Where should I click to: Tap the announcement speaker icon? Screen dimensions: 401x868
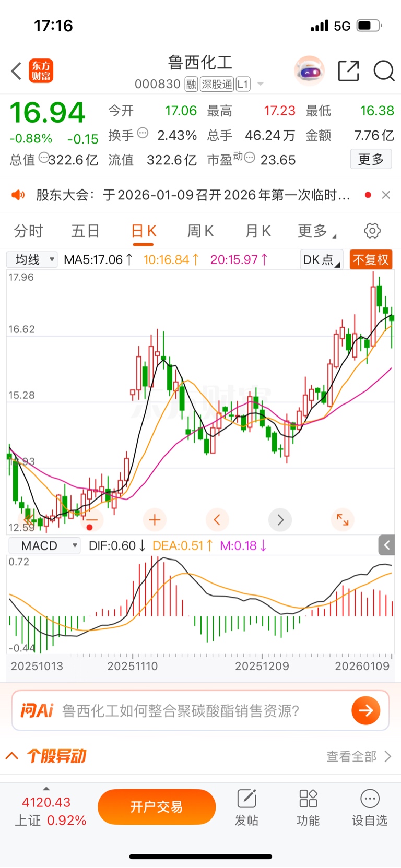pyautogui.click(x=18, y=195)
